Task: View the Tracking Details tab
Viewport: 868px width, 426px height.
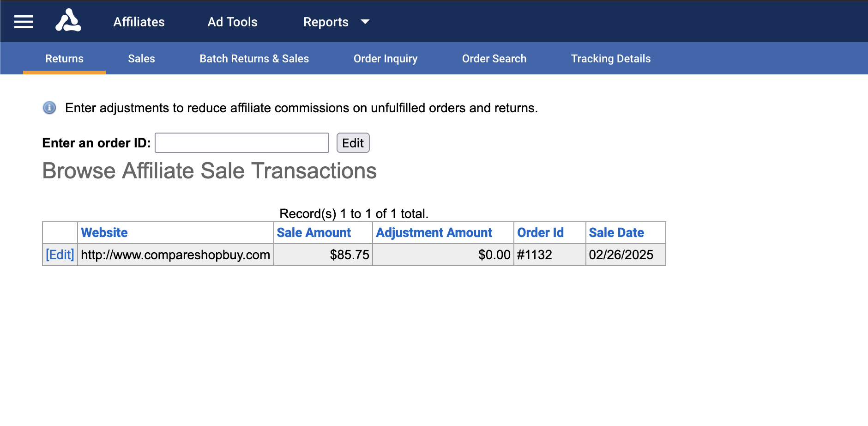Action: tap(610, 59)
